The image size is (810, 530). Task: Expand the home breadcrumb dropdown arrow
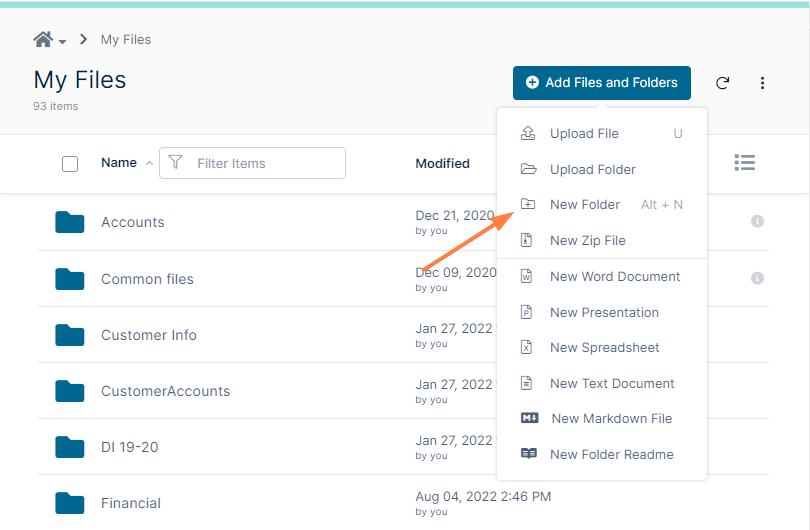(63, 42)
